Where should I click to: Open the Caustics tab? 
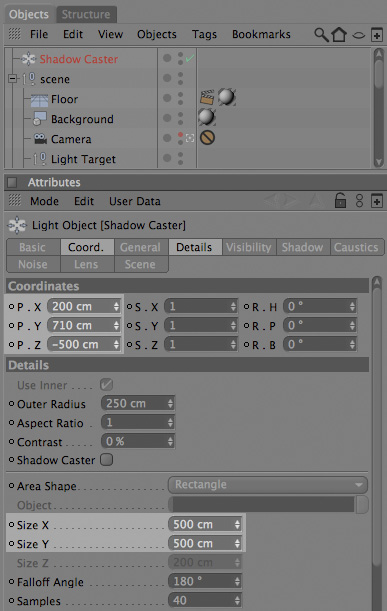[x=356, y=247]
